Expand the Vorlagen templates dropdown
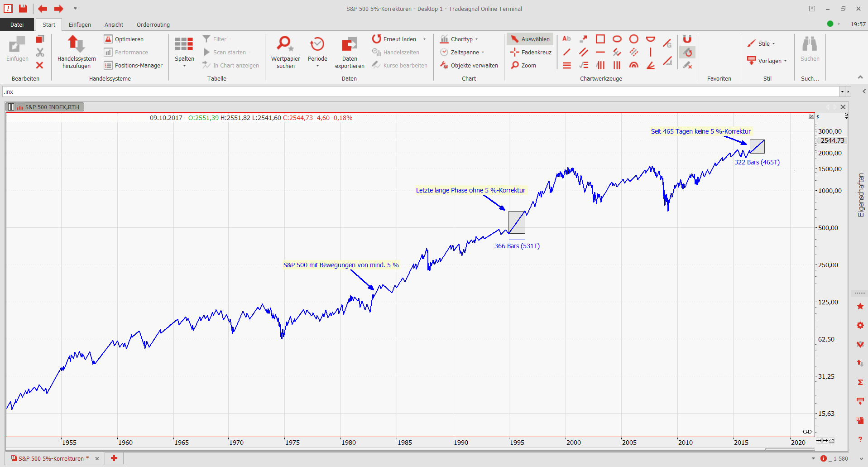Screen dimensions: 868x467 (768, 61)
